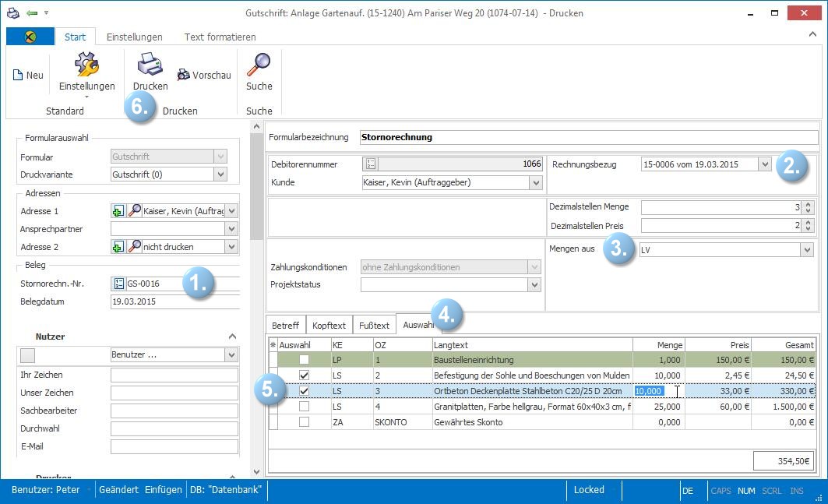Check the Granitplatten row checkbox
This screenshot has height=504, width=828.
pyautogui.click(x=304, y=407)
